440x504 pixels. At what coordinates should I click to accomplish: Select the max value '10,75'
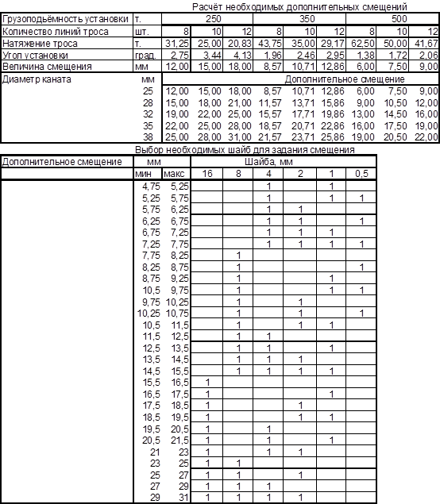[x=177, y=313]
